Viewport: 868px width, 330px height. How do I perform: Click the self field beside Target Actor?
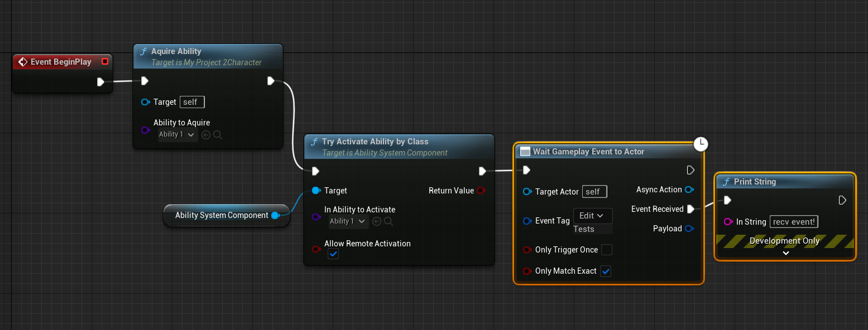coord(594,192)
